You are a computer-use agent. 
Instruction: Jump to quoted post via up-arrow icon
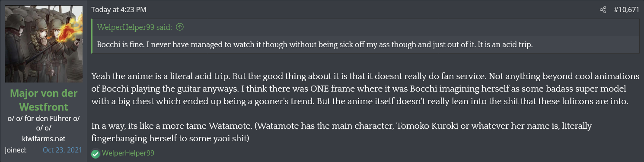coord(180,27)
